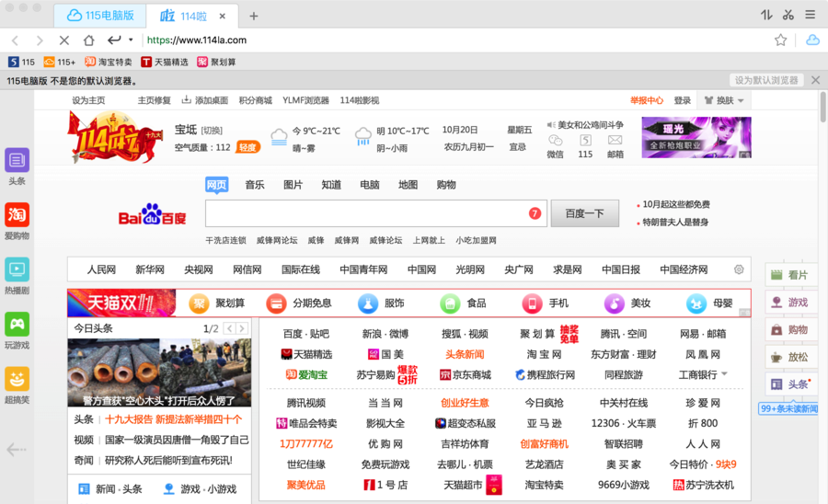Open 看片 right panel item
Viewport: 828px width, 504px height.
click(x=790, y=275)
